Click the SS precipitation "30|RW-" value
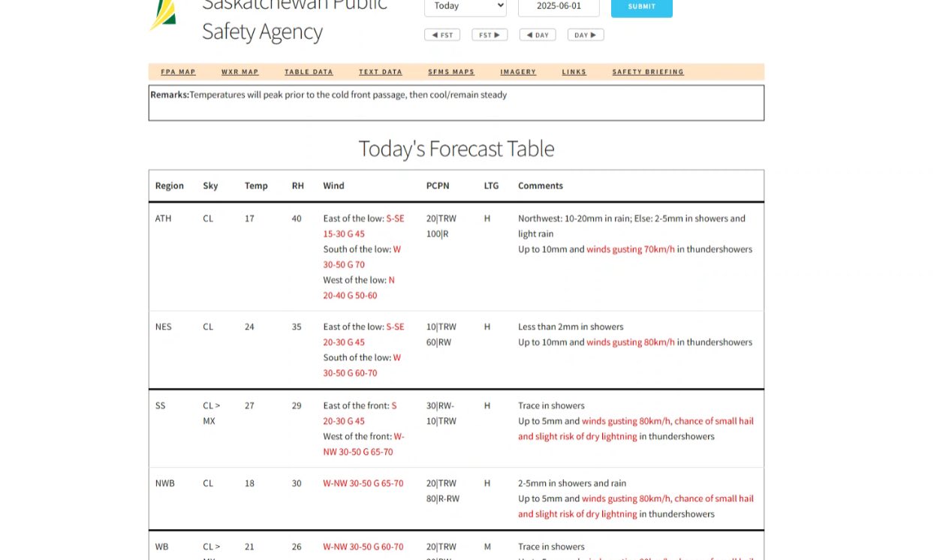This screenshot has height=560, width=934. tap(441, 405)
